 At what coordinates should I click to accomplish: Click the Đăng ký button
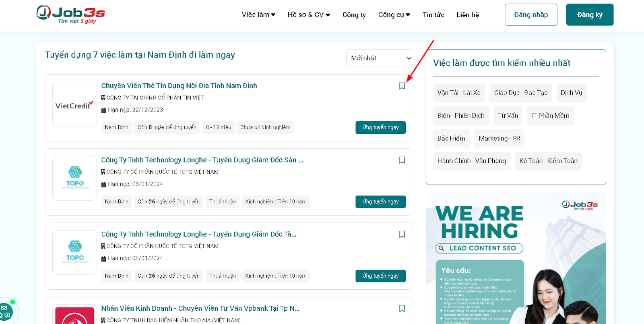click(x=590, y=15)
